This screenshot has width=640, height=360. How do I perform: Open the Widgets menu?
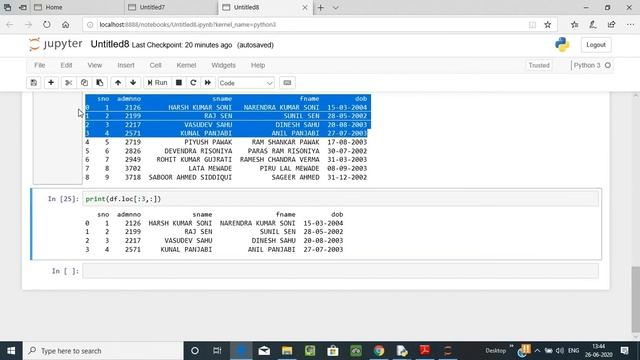[x=223, y=65]
